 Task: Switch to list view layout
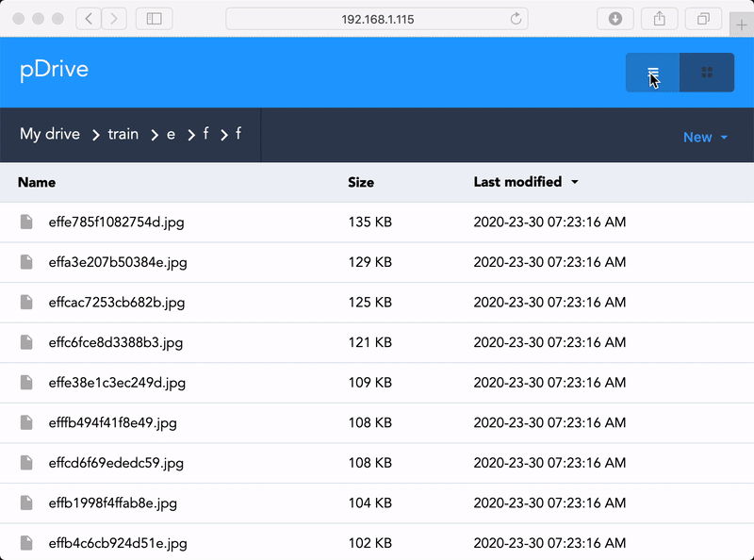point(652,73)
